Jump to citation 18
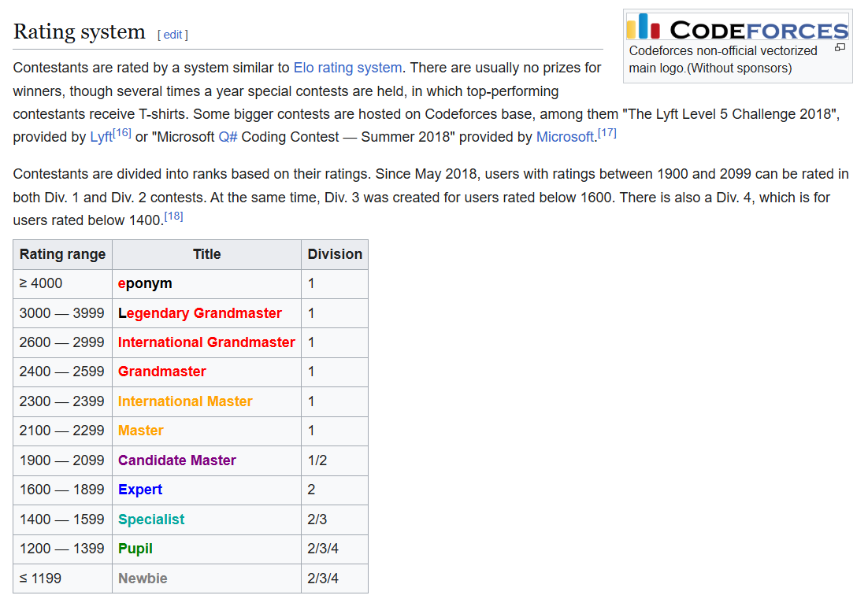Screen dimensions: 868x610 (173, 216)
